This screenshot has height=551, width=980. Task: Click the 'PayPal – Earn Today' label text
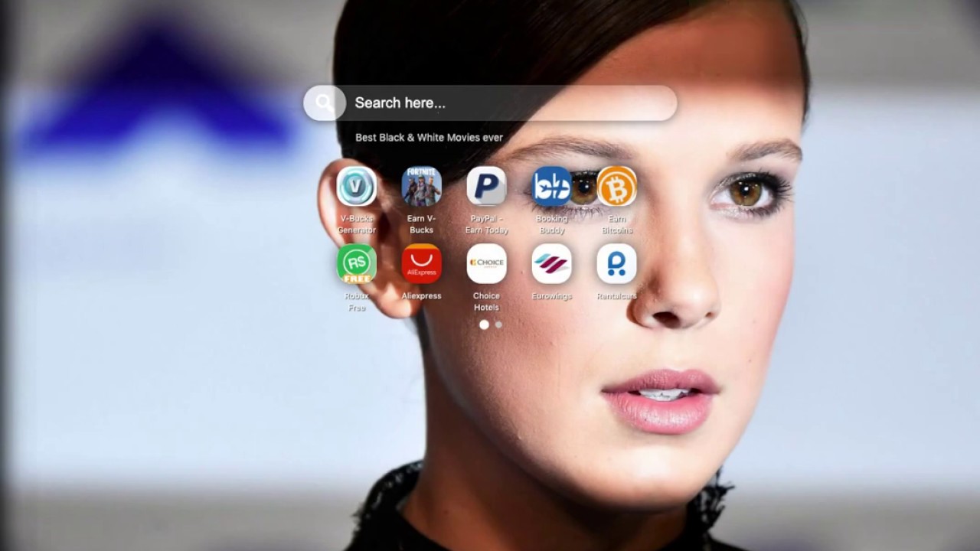(486, 224)
